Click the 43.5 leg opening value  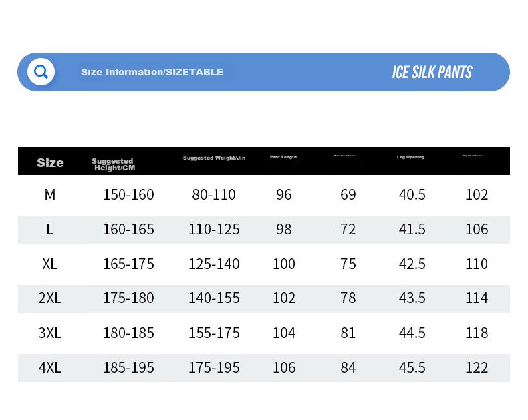pyautogui.click(x=412, y=298)
